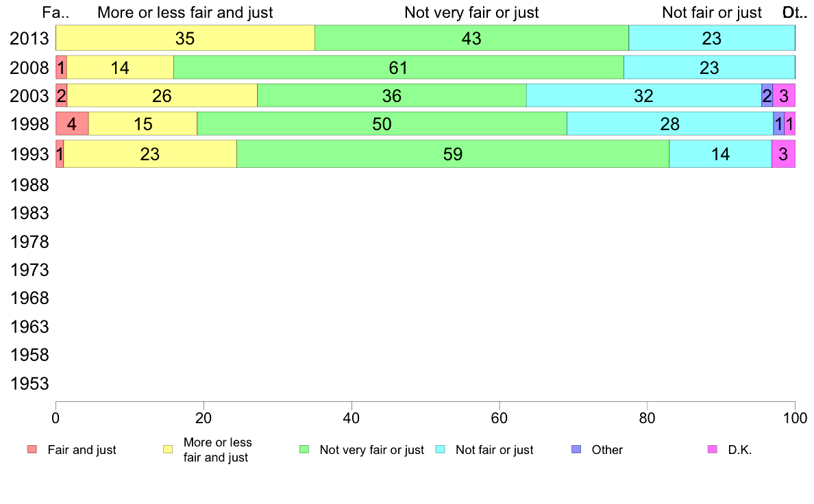Click the green Not very fair legend swatch
Viewport: 814px width, 504px height.
tap(304, 449)
